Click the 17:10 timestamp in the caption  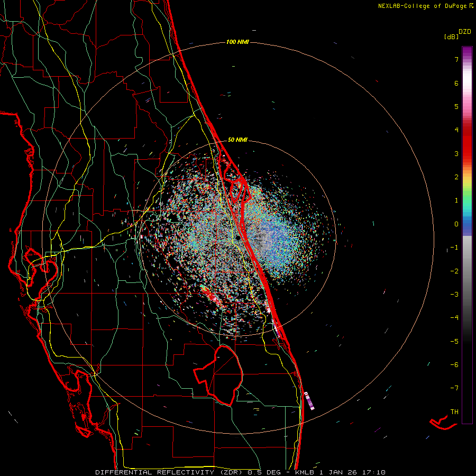click(376, 472)
